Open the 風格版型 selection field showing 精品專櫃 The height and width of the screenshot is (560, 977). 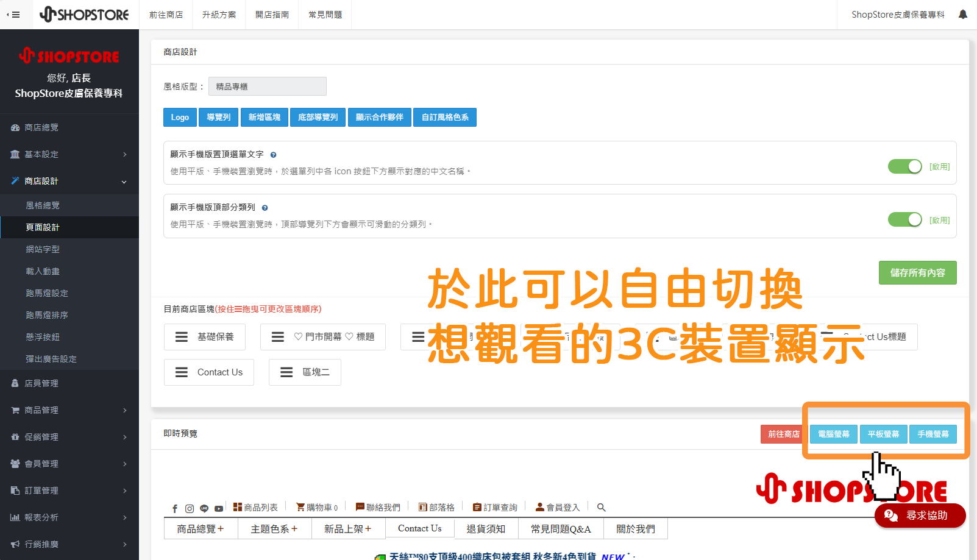267,86
